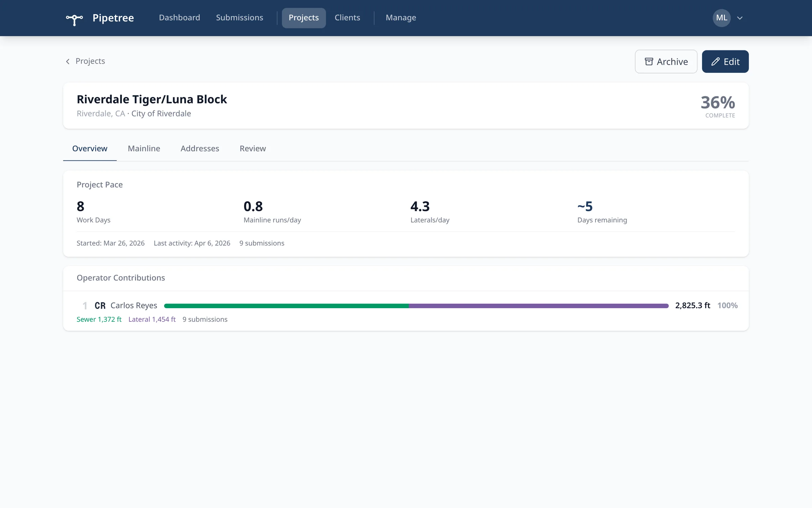Click the '~5' Days remaining stat
This screenshot has width=812, height=508.
coord(585,206)
